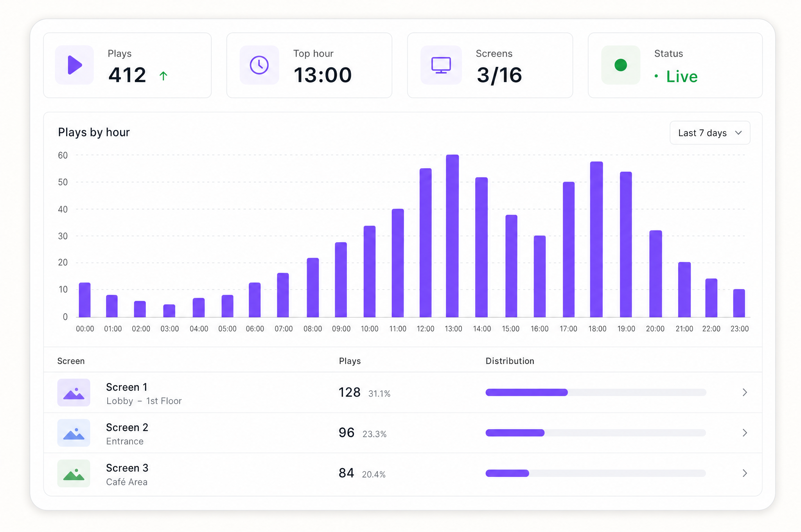The height and width of the screenshot is (532, 801).
Task: Click the 'Café Area' location label
Action: (127, 482)
